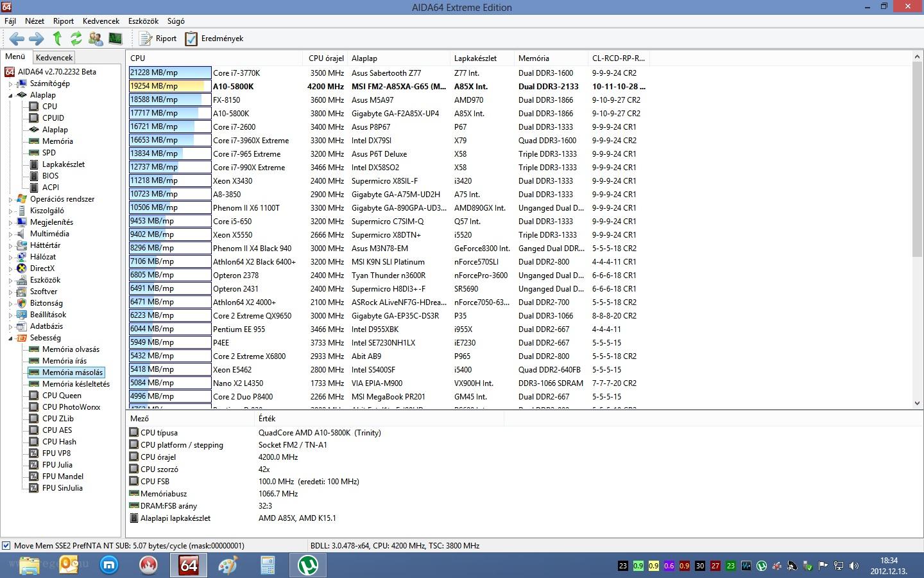Select CPU Hash benchmark

pyautogui.click(x=59, y=442)
